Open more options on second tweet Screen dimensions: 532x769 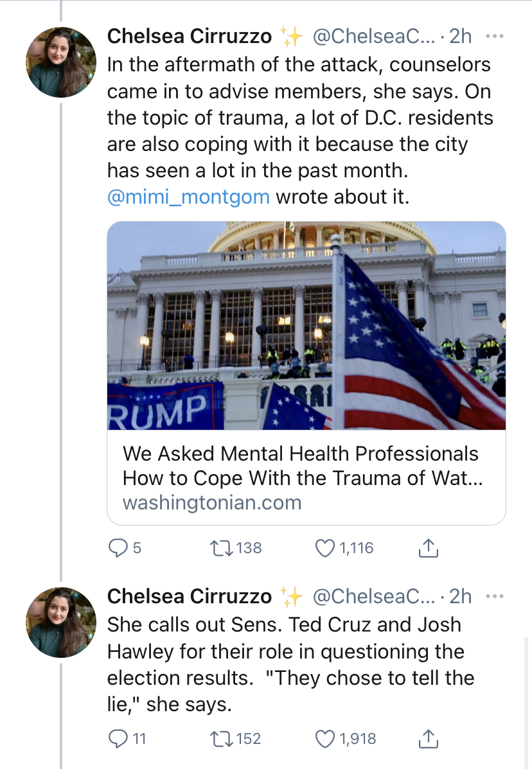[x=494, y=596]
